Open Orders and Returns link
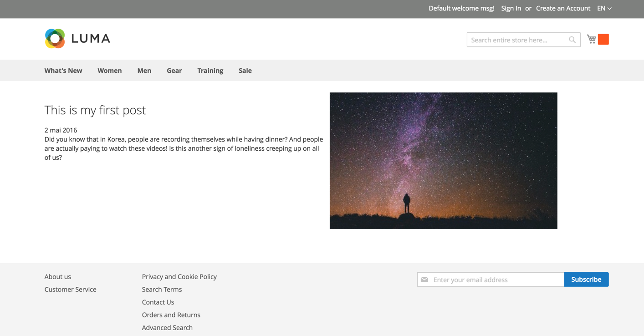The width and height of the screenshot is (644, 336). 171,315
